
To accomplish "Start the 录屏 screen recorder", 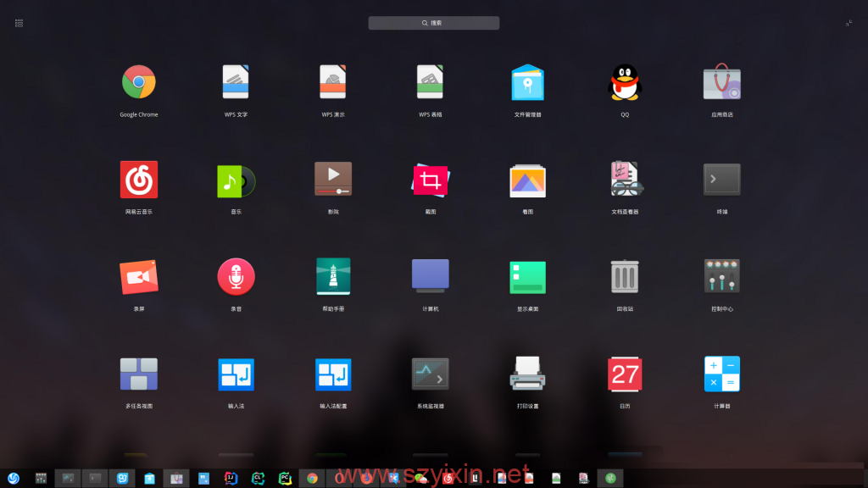I will (x=138, y=277).
